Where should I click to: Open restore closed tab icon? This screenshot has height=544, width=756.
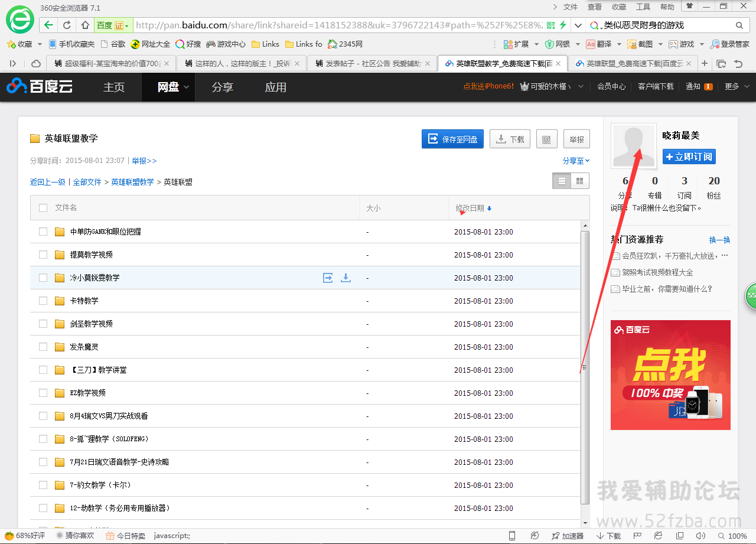click(x=738, y=63)
